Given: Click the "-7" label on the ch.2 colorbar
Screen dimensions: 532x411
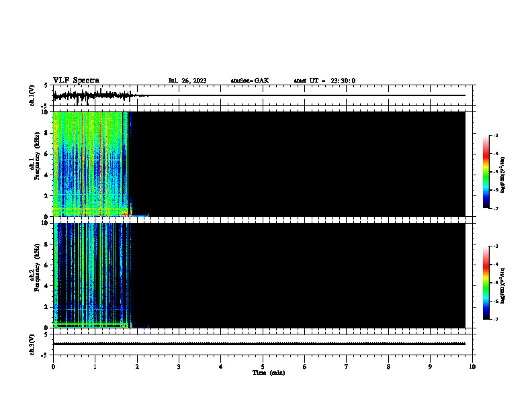Looking at the screenshot, I should click(x=495, y=320).
